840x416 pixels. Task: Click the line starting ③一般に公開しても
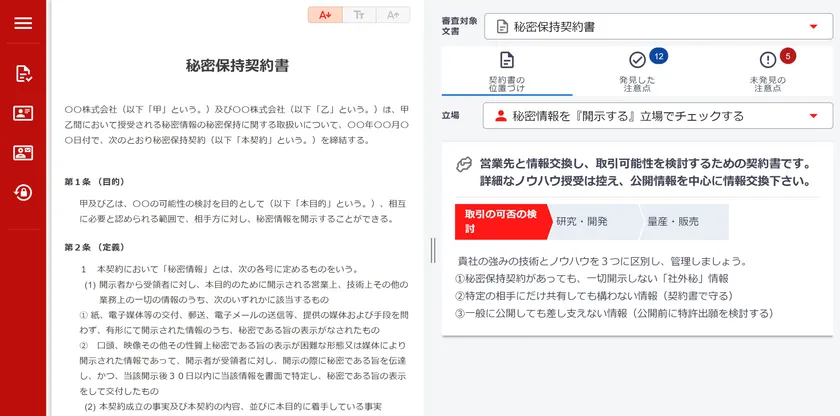pyautogui.click(x=614, y=313)
